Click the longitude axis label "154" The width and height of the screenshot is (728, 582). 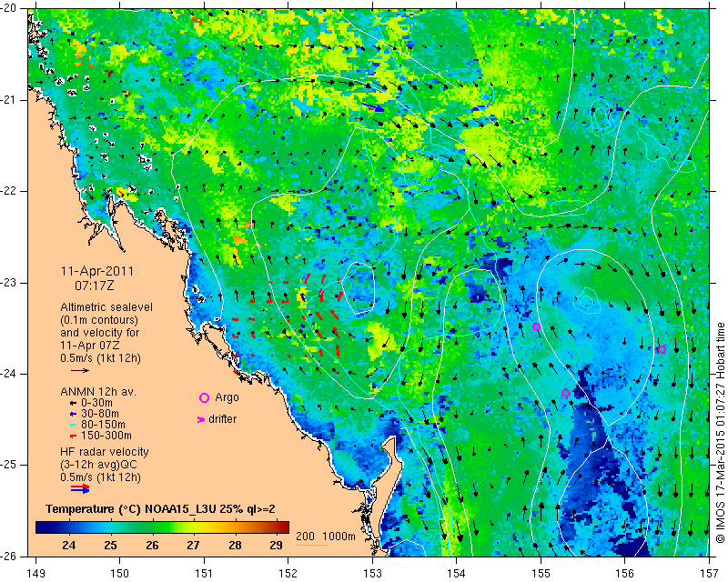coord(457,574)
